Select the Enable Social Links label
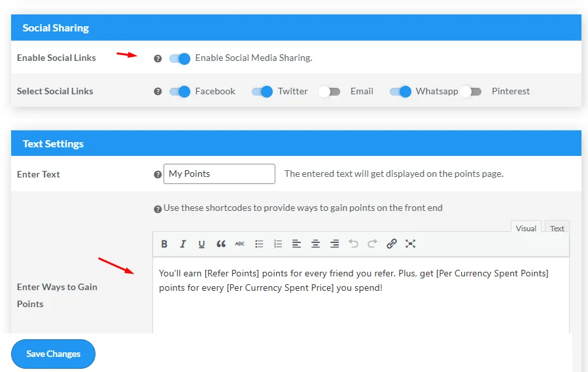 (x=56, y=58)
